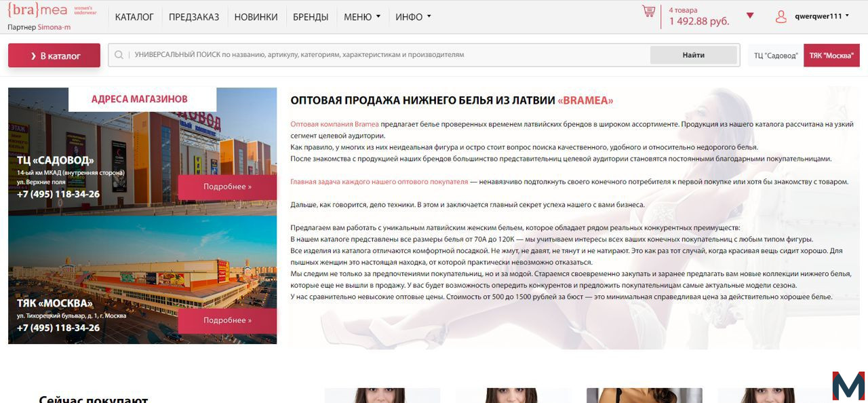Open the shopping cart icon
The width and height of the screenshot is (868, 403).
click(x=649, y=12)
